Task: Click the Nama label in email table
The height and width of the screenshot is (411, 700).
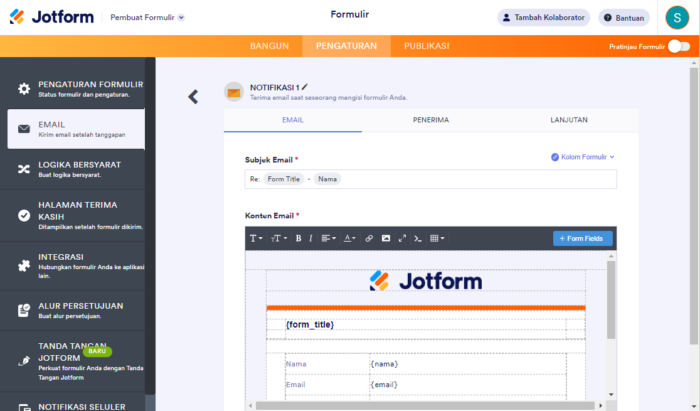Action: click(x=296, y=364)
